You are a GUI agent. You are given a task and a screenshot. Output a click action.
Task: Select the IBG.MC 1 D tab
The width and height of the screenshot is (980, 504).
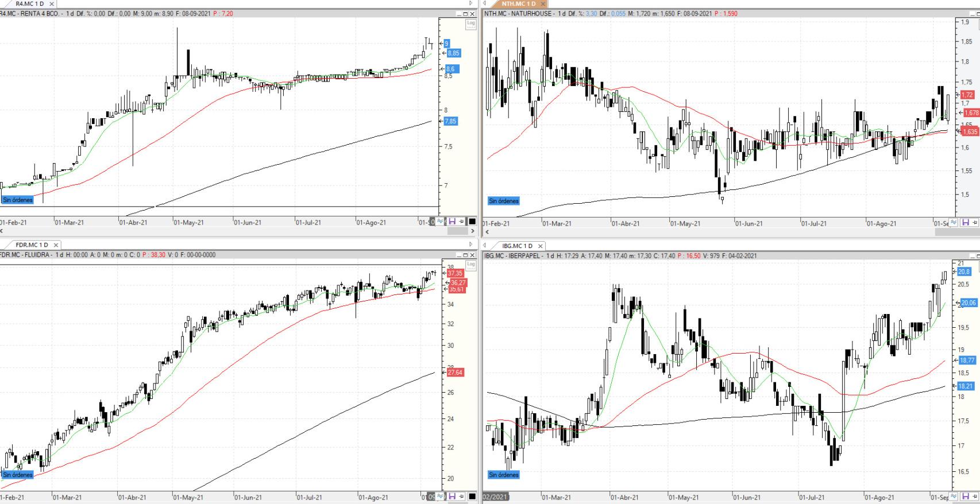coord(517,246)
